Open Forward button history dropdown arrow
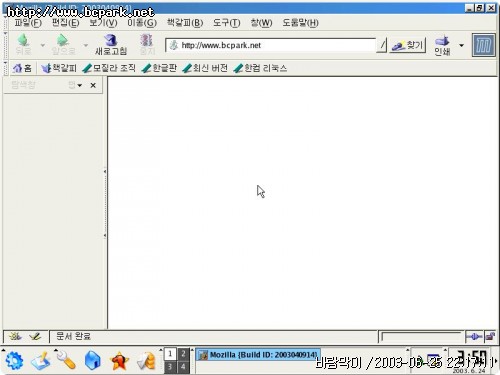This screenshot has height=375, width=500. (86, 45)
